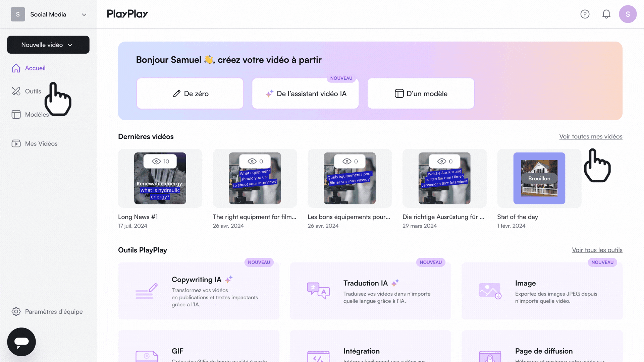
Task: Open Paramètres d'équipe settings
Action: [54, 311]
